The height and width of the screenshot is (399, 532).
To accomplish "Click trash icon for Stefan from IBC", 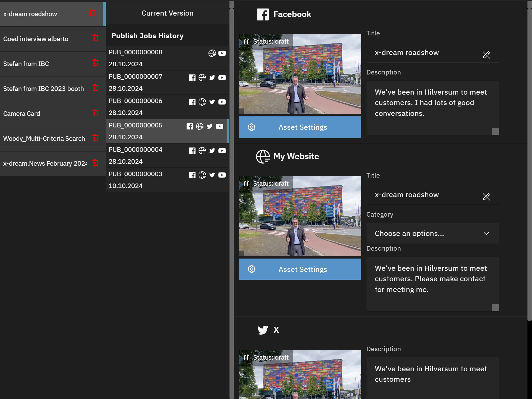I will [95, 63].
